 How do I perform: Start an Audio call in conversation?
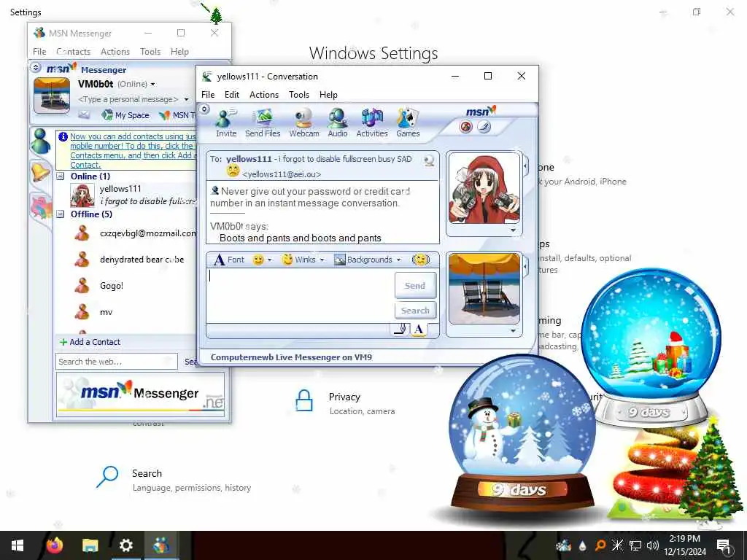(x=337, y=122)
